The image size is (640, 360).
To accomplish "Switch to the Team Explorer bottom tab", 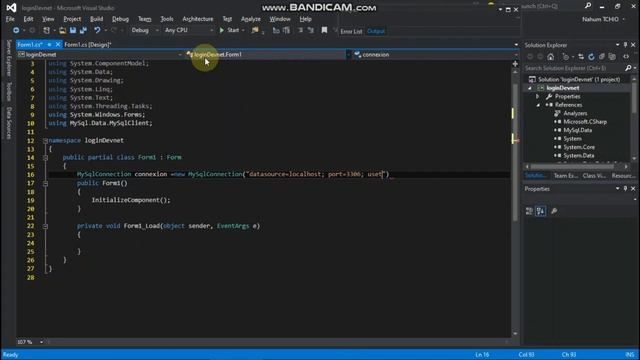I will click(566, 176).
